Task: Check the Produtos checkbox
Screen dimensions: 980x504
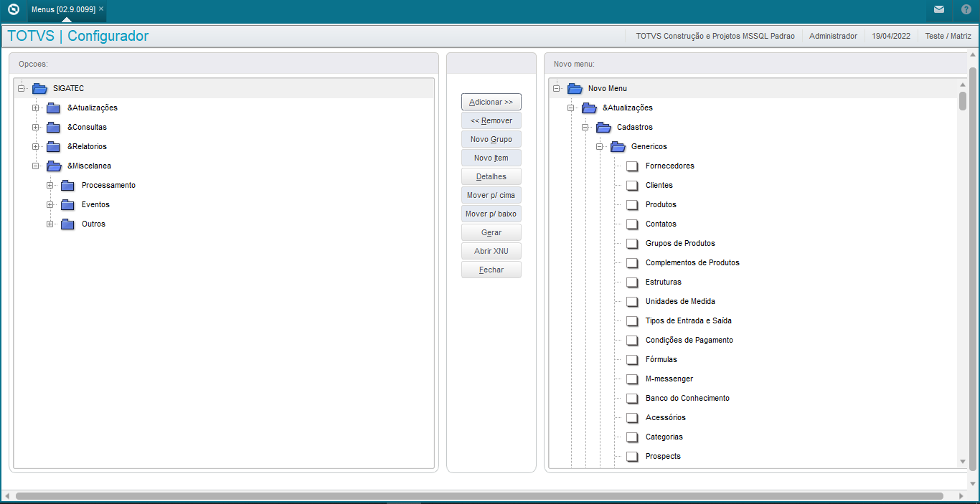Action: [632, 205]
